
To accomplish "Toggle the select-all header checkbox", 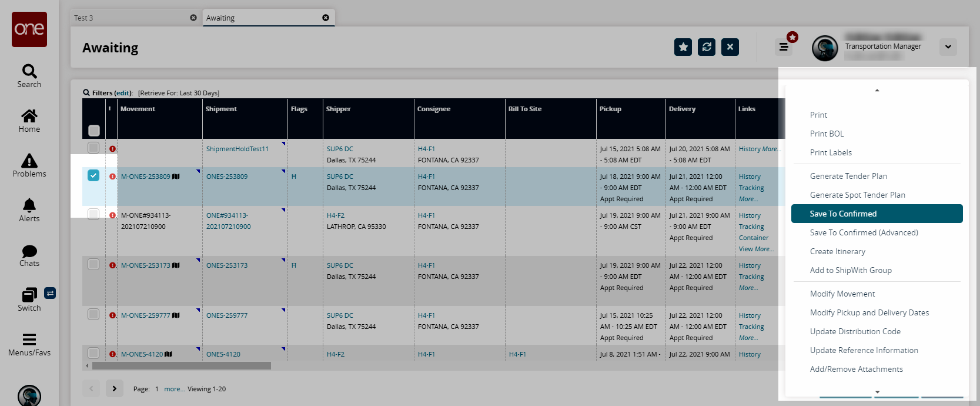I will pyautogui.click(x=94, y=131).
